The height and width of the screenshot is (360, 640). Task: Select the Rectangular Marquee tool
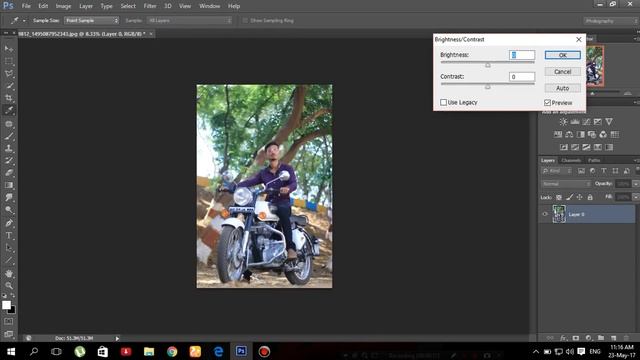pos(9,61)
